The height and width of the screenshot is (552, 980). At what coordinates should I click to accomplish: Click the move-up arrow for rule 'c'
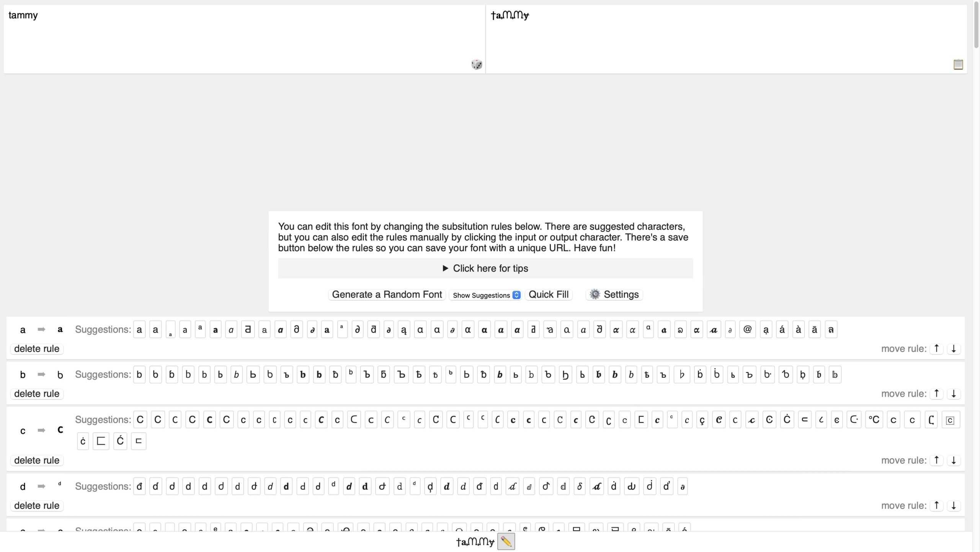(x=936, y=460)
